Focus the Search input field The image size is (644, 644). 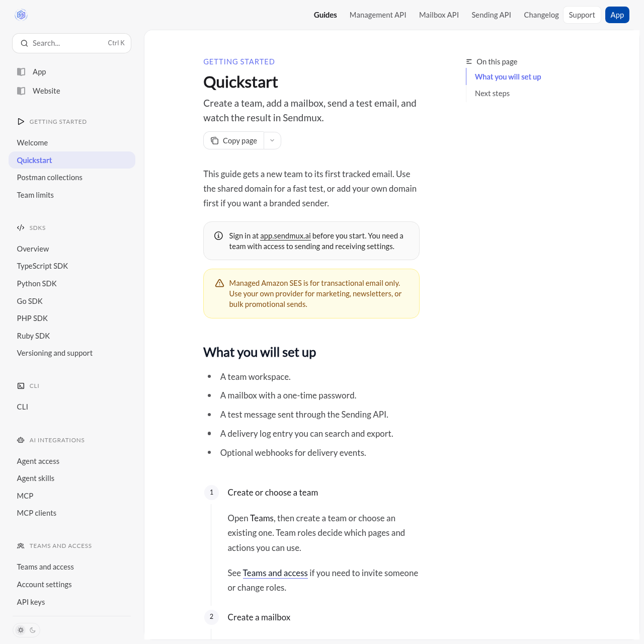(x=71, y=43)
